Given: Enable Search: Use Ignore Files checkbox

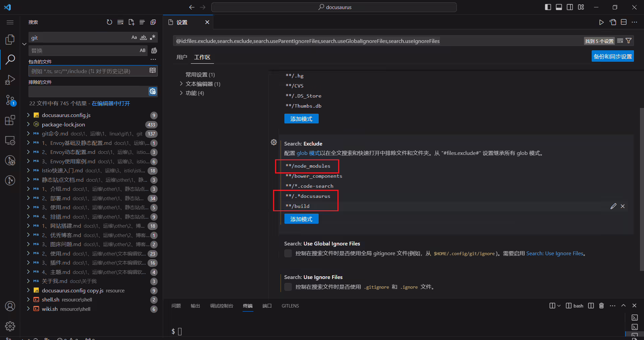Looking at the screenshot, I should point(288,287).
